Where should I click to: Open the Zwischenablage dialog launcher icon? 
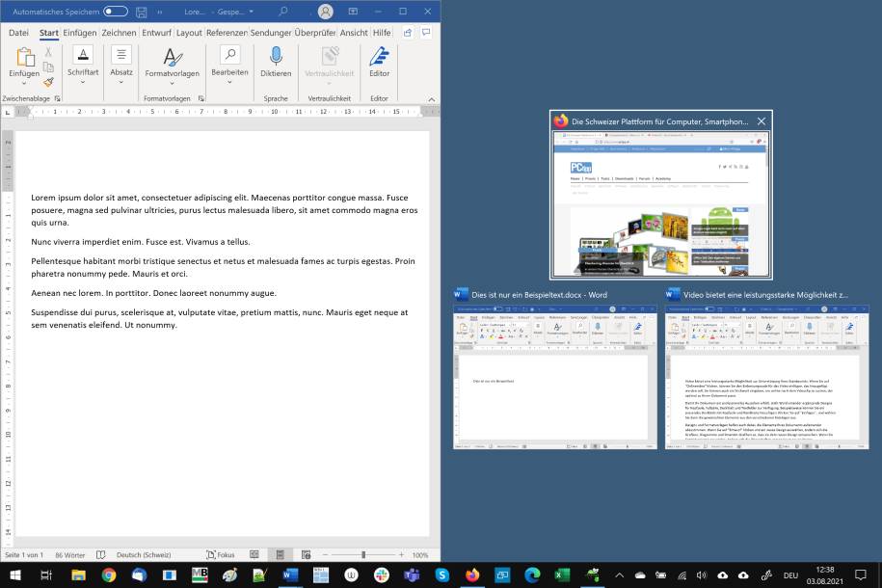(56, 97)
